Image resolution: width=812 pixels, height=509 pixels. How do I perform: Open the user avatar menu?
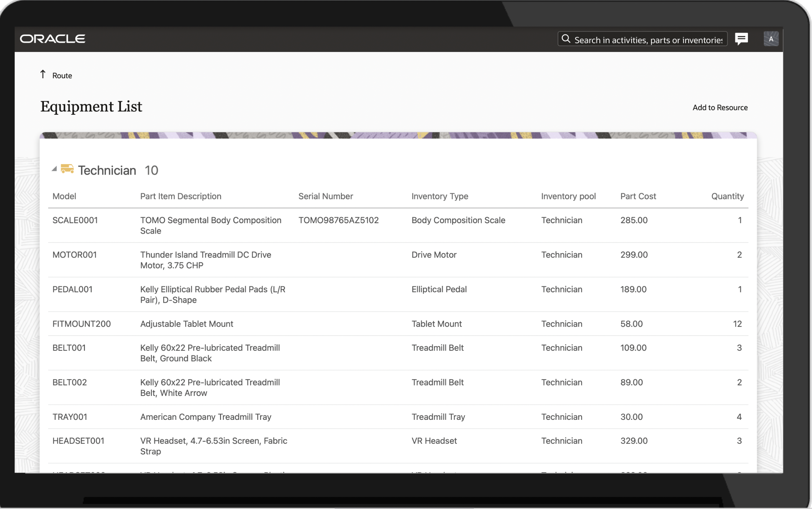(771, 39)
